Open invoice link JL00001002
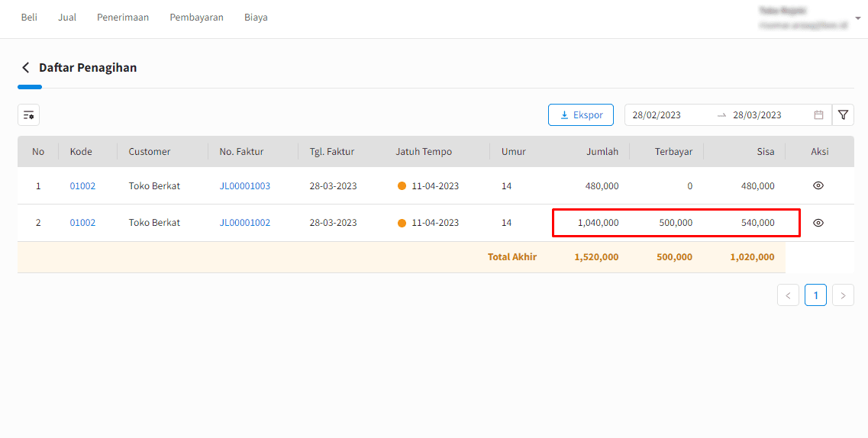The height and width of the screenshot is (438, 868). (245, 223)
